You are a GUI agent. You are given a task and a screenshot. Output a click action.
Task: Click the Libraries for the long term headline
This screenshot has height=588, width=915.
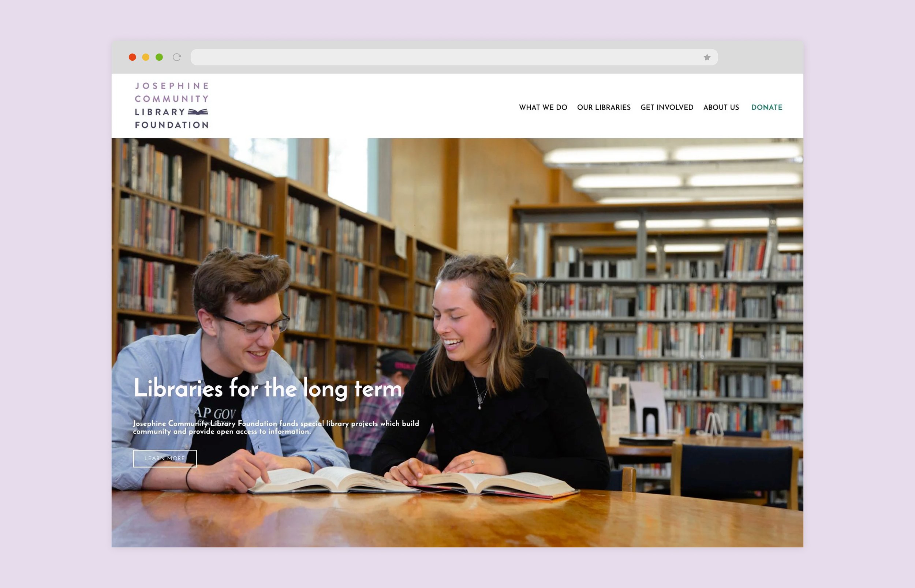(268, 389)
